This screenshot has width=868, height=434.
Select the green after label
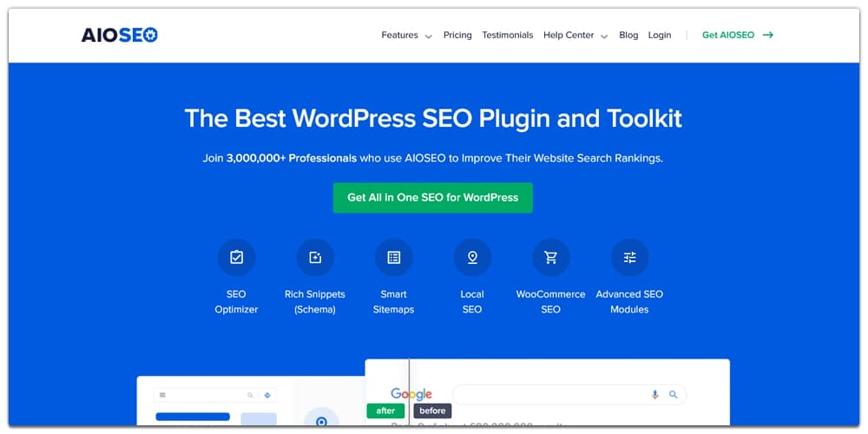click(x=385, y=411)
